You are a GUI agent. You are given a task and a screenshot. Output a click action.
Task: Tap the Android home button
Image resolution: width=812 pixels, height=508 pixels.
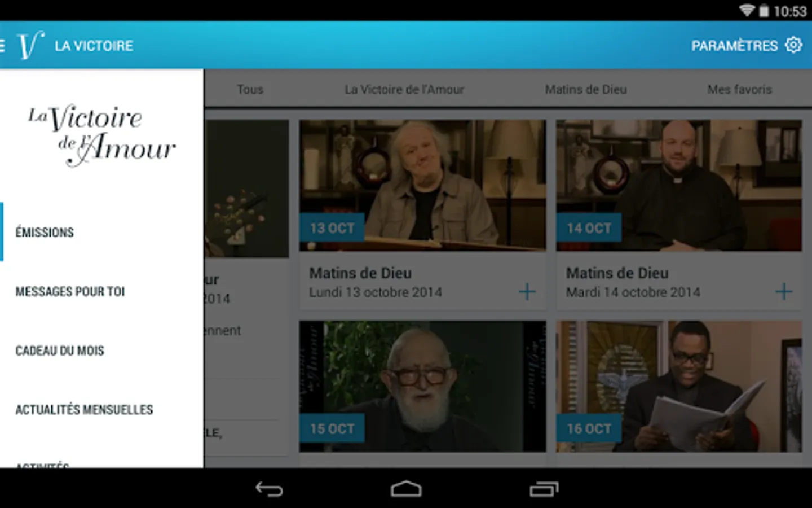(406, 489)
